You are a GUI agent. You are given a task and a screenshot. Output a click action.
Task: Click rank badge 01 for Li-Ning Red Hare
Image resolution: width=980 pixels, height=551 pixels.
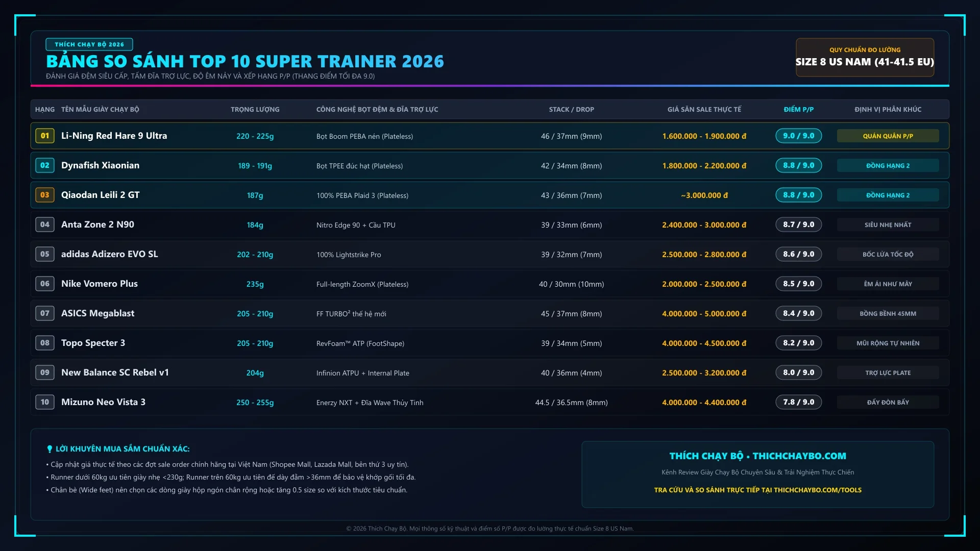click(x=45, y=136)
